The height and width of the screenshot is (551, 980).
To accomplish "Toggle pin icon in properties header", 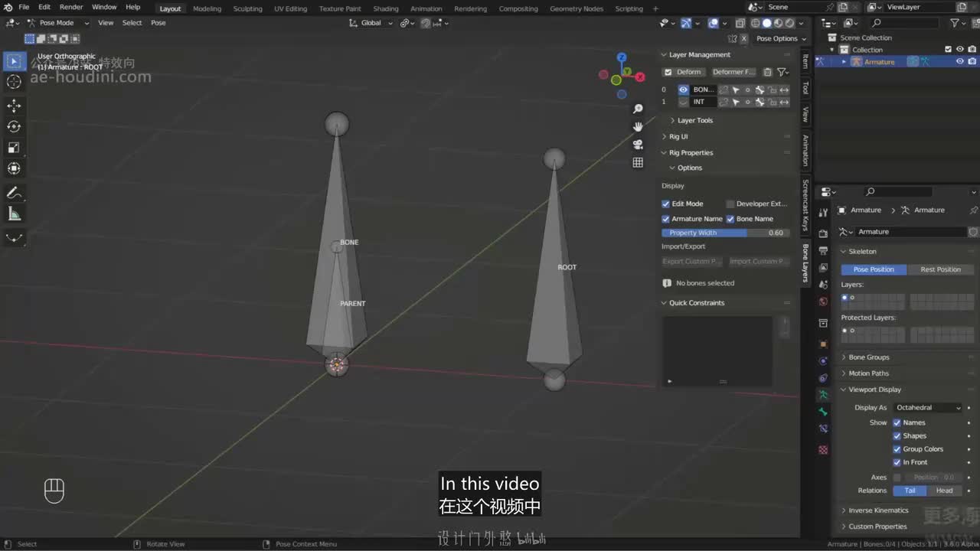I will coord(973,210).
